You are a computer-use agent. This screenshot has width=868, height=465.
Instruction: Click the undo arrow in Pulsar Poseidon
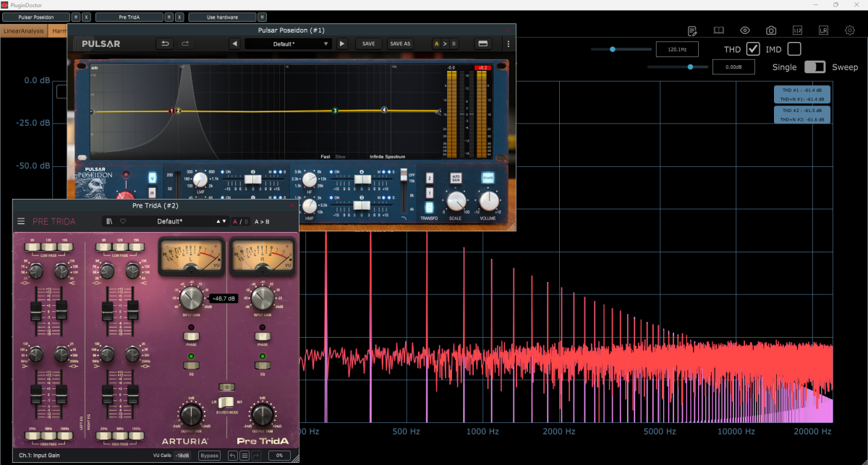pyautogui.click(x=165, y=43)
